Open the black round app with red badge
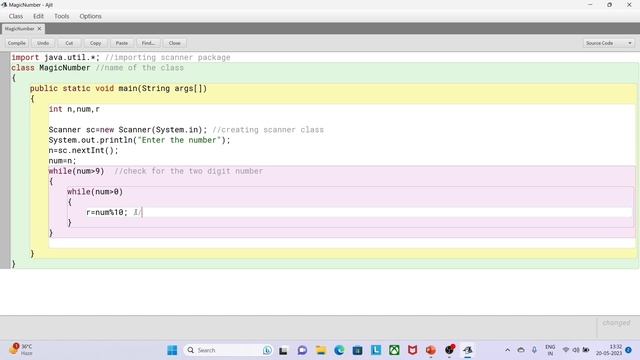This screenshot has width=640, height=360. (449, 350)
